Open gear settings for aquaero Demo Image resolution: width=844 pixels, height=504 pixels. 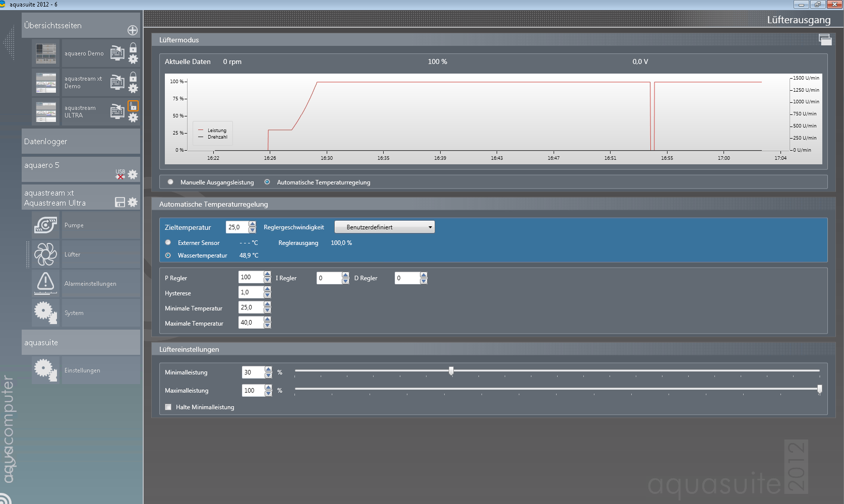133,59
